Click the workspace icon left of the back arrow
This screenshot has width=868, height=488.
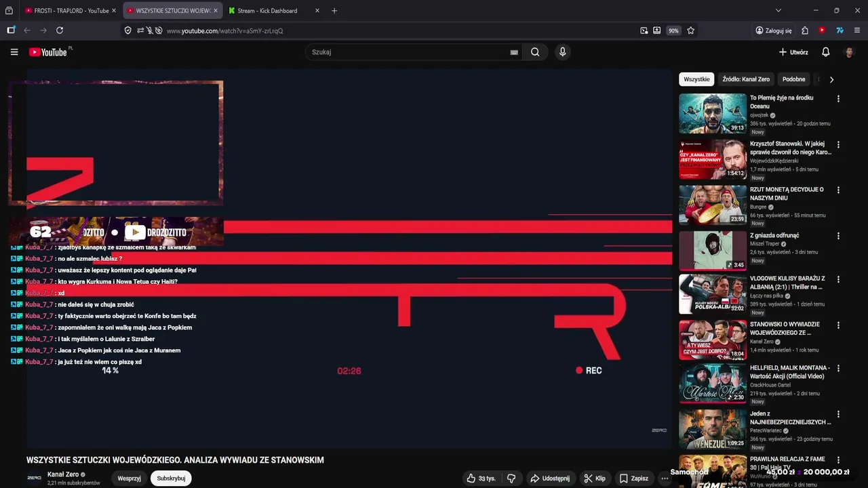tap(11, 30)
